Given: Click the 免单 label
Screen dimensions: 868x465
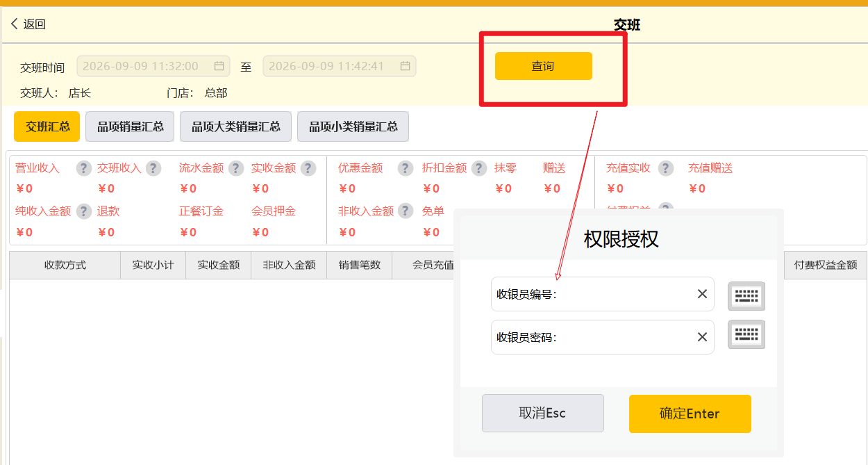Looking at the screenshot, I should pyautogui.click(x=433, y=211).
